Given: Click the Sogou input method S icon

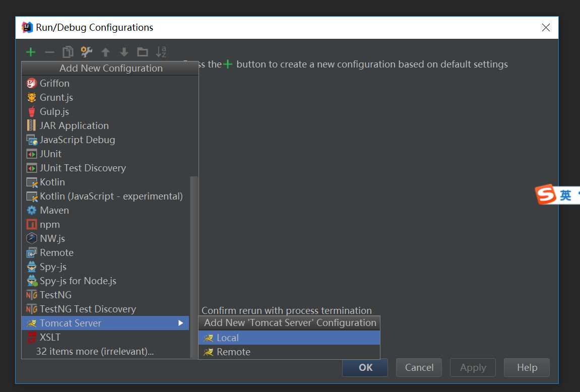Looking at the screenshot, I should [545, 194].
